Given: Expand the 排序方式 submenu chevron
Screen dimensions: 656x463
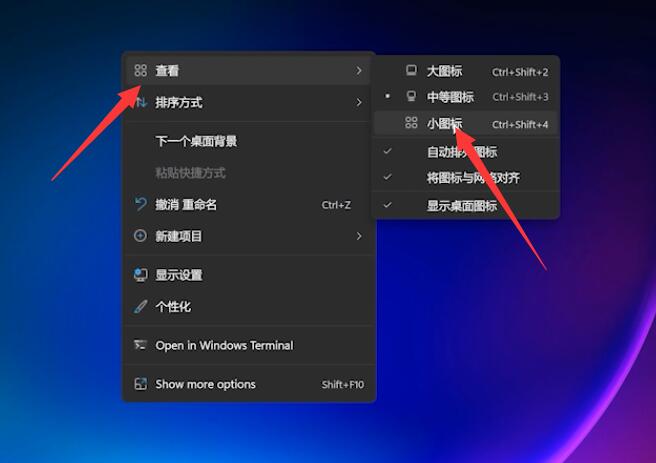Looking at the screenshot, I should point(359,102).
